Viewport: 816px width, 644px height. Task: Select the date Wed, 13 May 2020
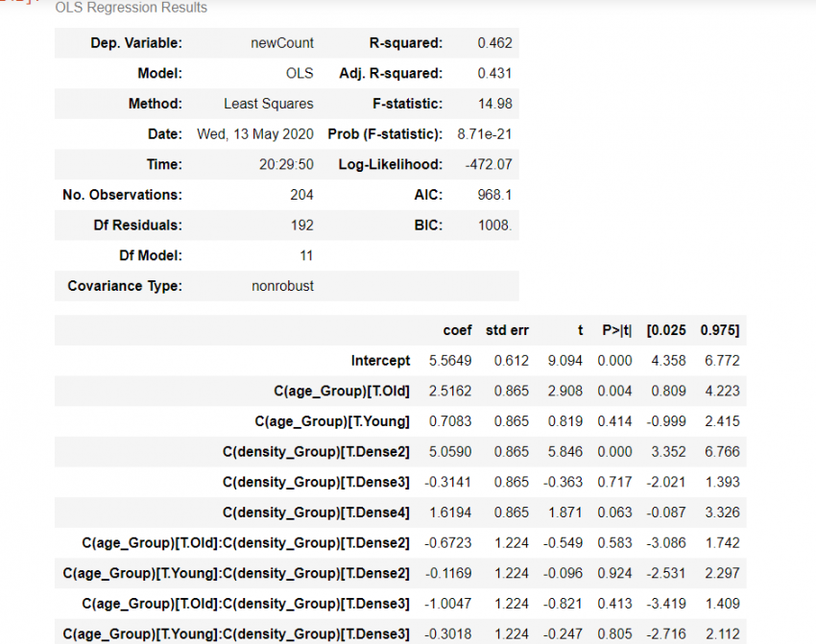coord(255,133)
